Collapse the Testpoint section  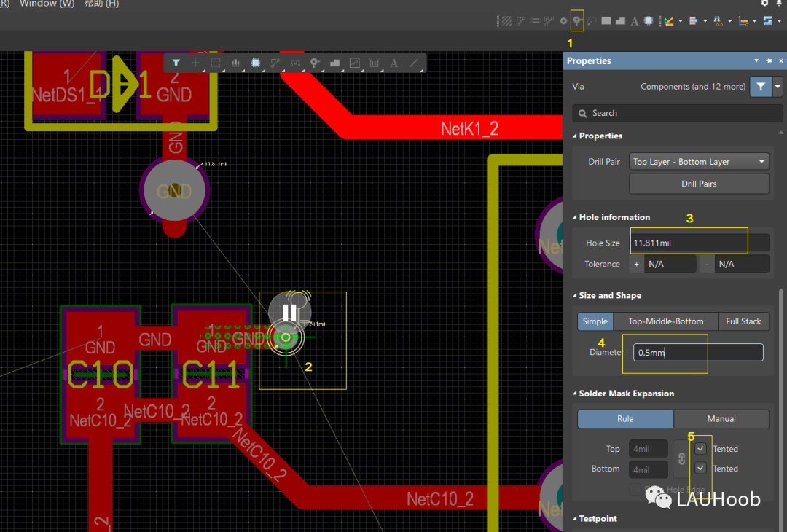575,519
